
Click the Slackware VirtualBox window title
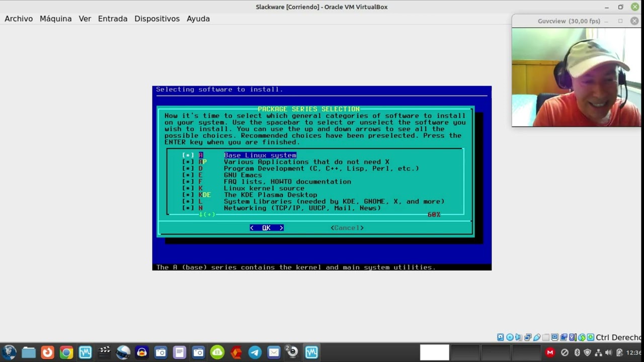click(321, 7)
